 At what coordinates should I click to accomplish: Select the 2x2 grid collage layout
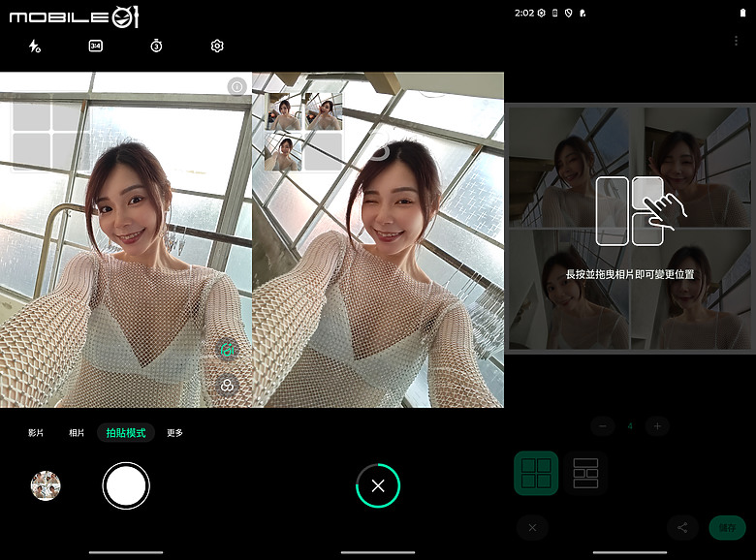coord(536,473)
